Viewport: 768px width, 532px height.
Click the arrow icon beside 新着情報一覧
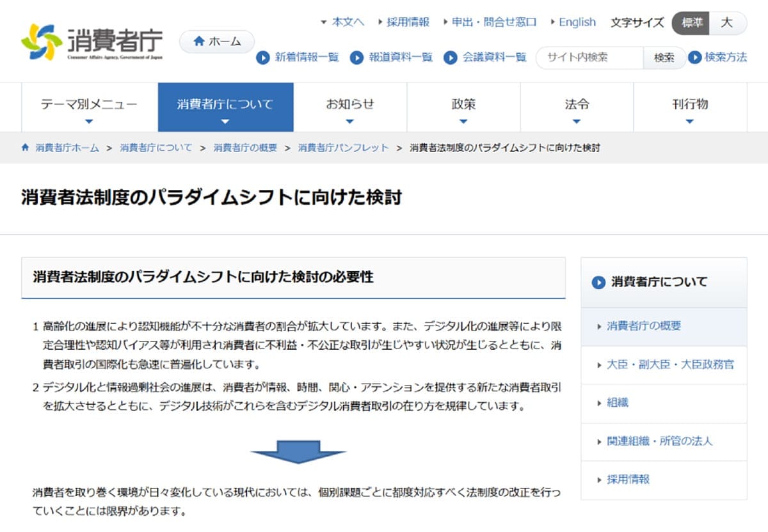pyautogui.click(x=262, y=58)
